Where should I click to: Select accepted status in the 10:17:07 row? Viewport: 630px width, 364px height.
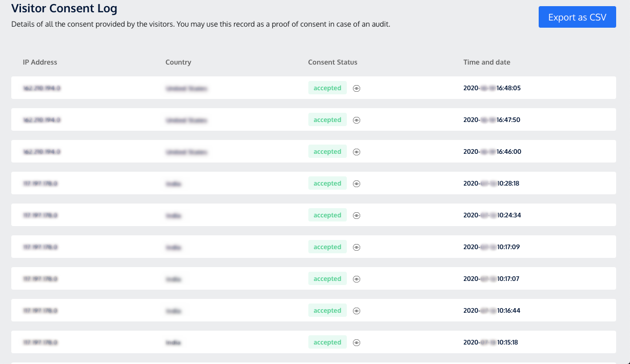(x=327, y=278)
